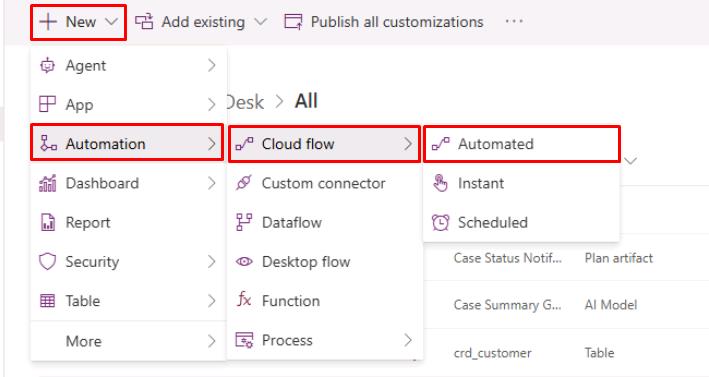709x377 pixels.
Task: Click the Desktop flow eye icon
Action: click(x=244, y=261)
